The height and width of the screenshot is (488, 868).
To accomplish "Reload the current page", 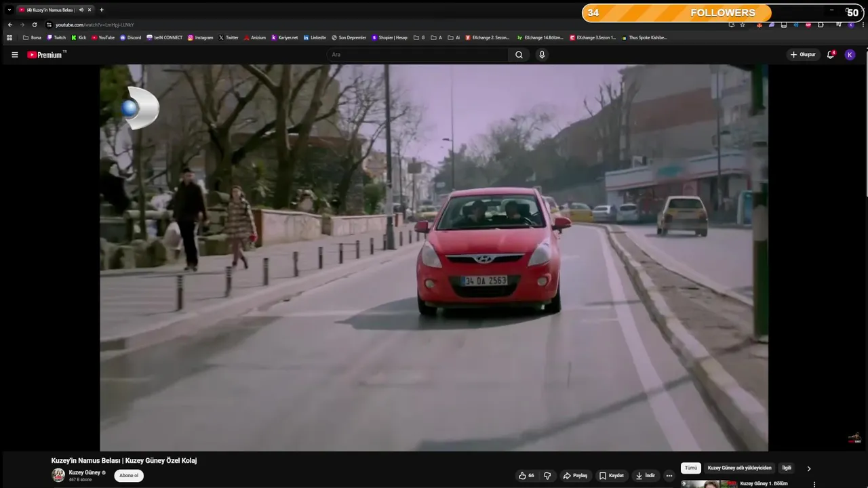I will [x=35, y=24].
